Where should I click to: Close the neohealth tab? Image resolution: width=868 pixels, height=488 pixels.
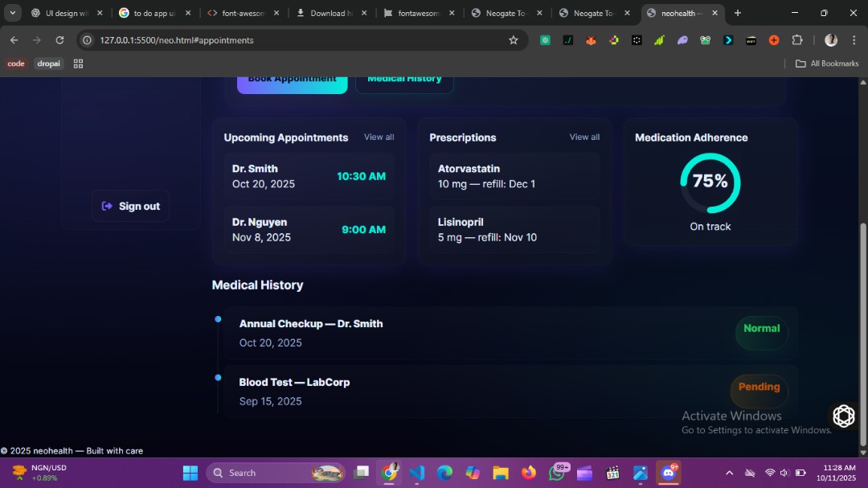[714, 13]
